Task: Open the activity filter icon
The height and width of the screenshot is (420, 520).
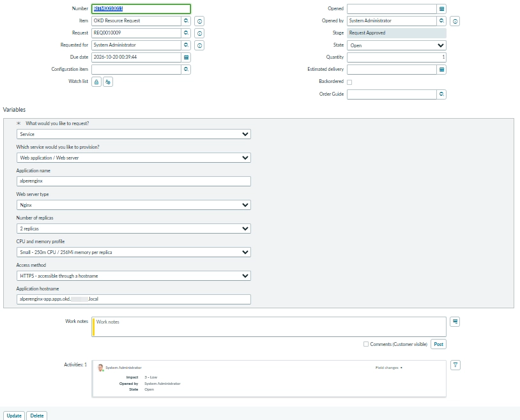Action: pos(455,365)
